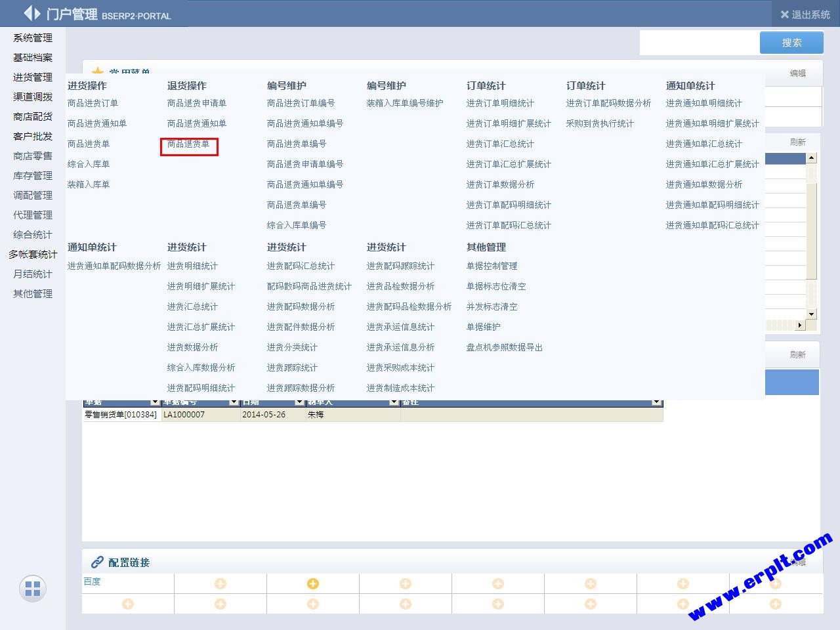Click the list's scroll-up arrow
Image resolution: width=840 pixels, height=630 pixels.
pos(812,157)
